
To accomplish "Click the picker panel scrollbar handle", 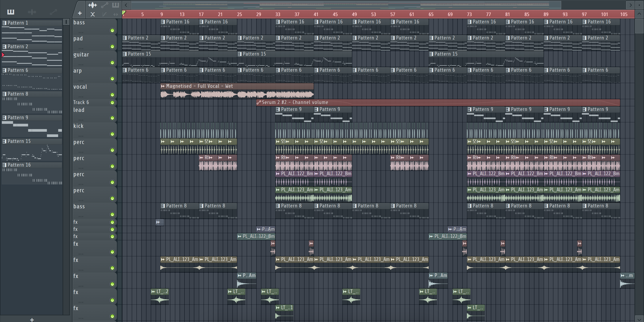I will click(x=66, y=22).
